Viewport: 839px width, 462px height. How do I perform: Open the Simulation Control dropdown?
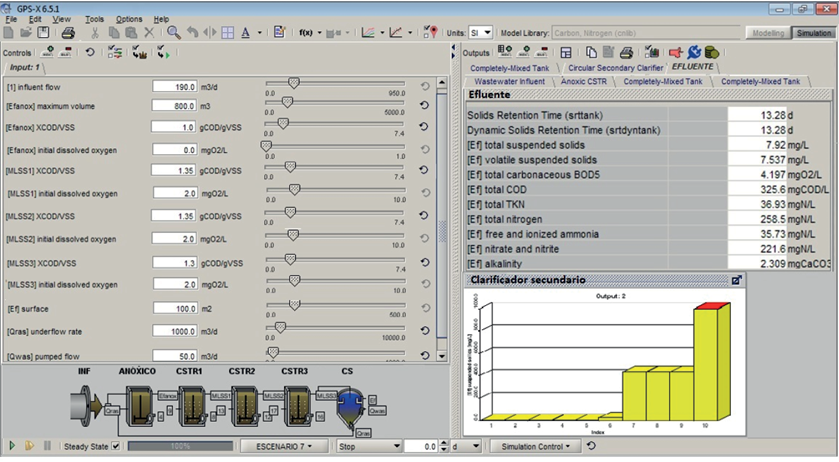tap(537, 446)
